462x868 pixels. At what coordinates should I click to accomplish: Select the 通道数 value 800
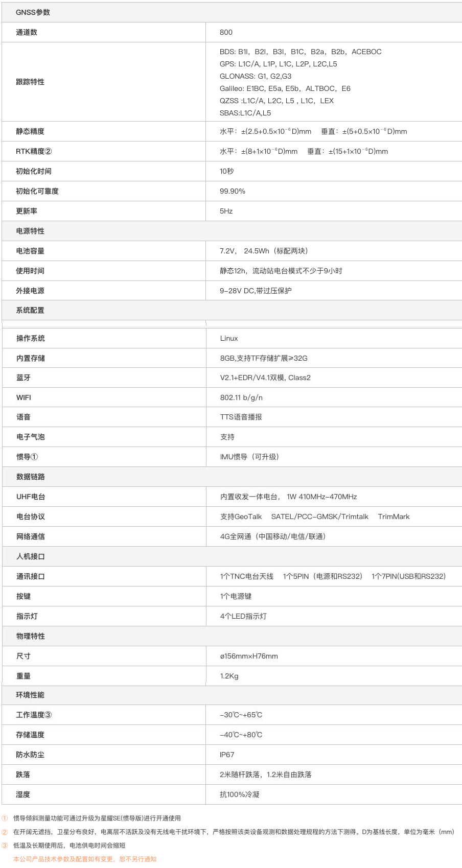point(226,32)
